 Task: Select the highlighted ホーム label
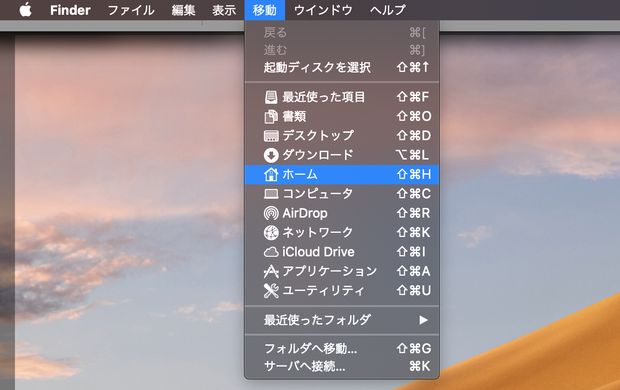(x=300, y=174)
